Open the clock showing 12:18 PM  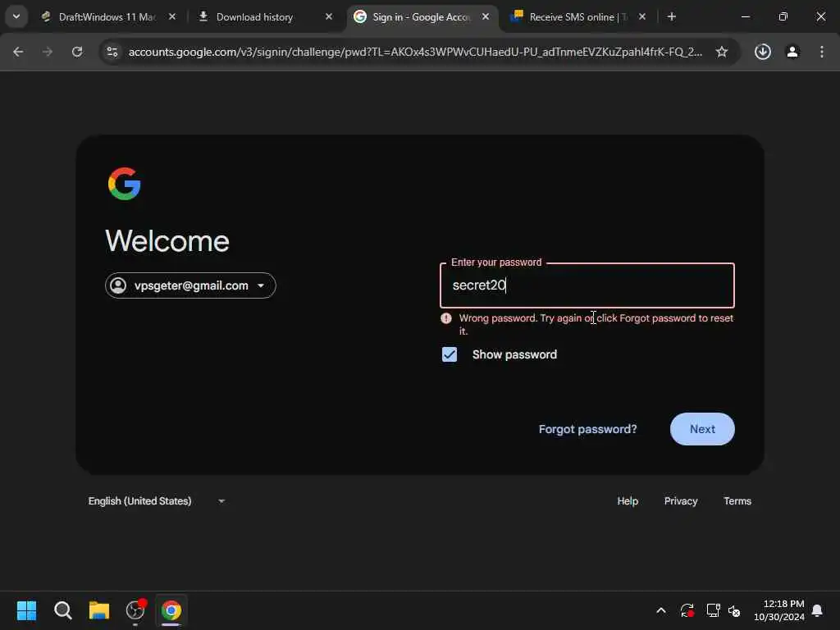coord(779,610)
